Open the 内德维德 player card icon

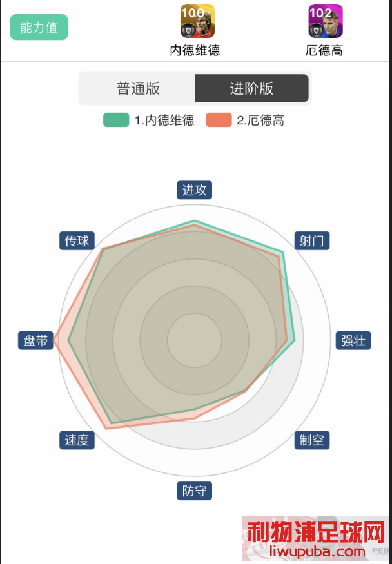click(197, 21)
